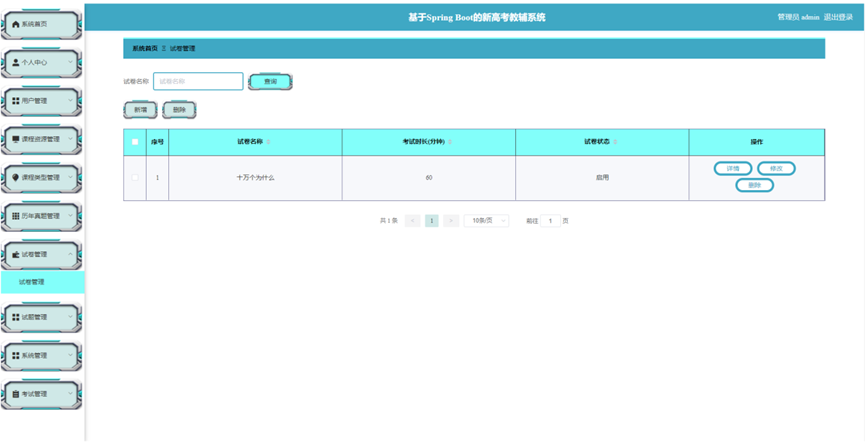This screenshot has height=443, width=865.
Task: Open the 系统管理 sidebar menu
Action: point(41,356)
